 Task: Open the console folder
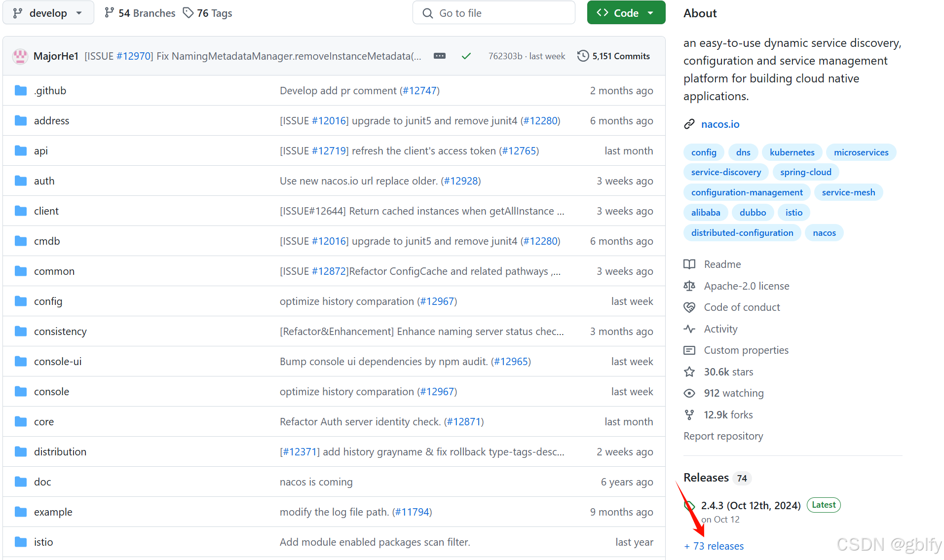[x=51, y=392]
